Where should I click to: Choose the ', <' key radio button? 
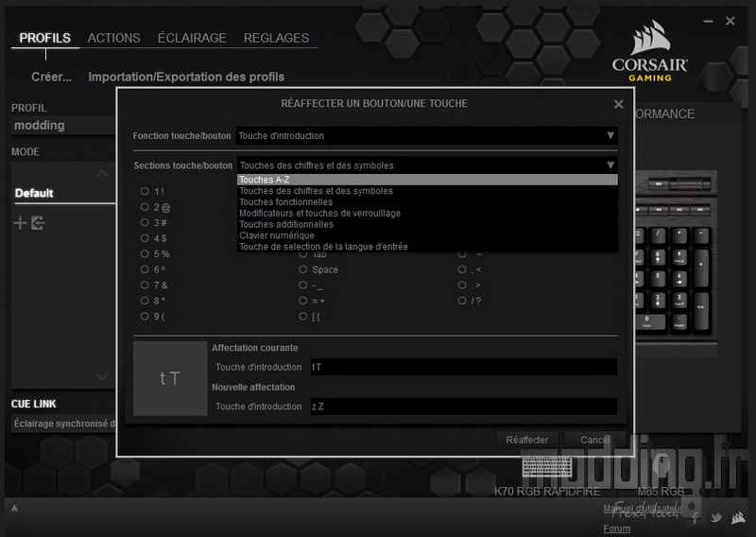click(462, 269)
